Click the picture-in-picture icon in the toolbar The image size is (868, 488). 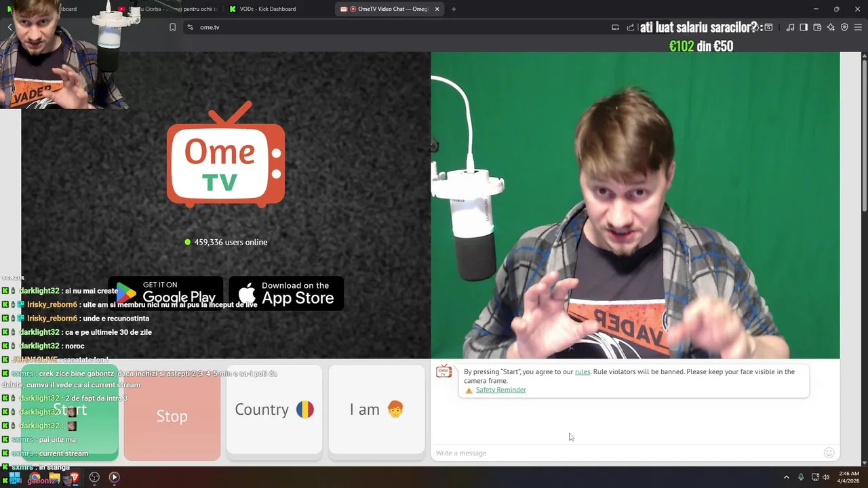tap(768, 27)
